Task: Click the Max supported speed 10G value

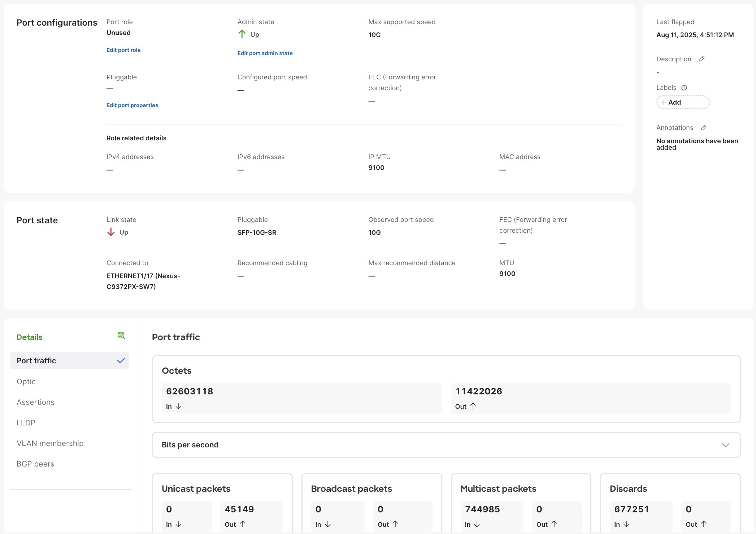Action: click(374, 35)
